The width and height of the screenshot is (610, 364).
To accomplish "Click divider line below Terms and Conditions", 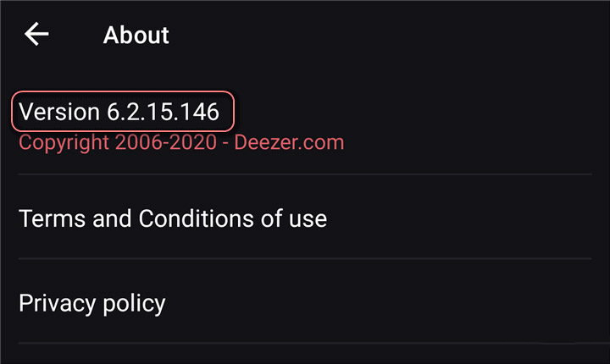I will tap(305, 258).
